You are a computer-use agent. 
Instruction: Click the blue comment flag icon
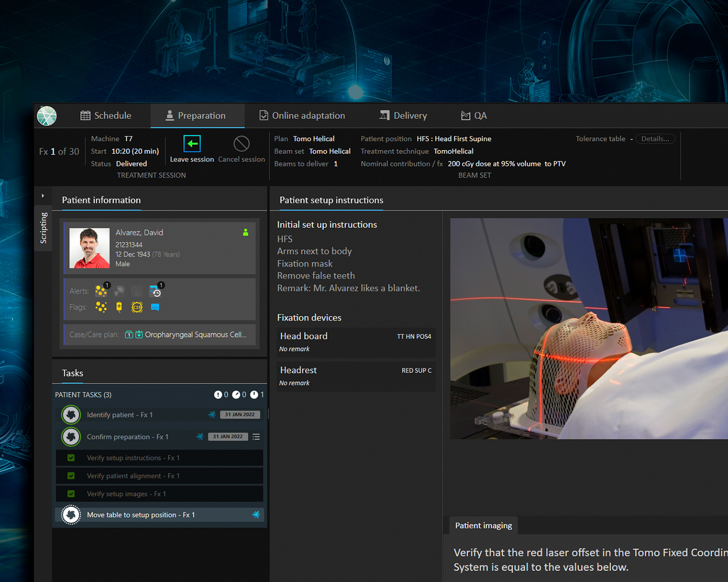(155, 308)
